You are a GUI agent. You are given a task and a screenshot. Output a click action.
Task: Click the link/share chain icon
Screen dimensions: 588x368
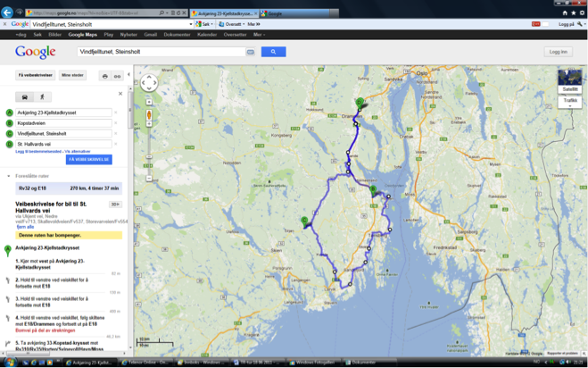[117, 77]
